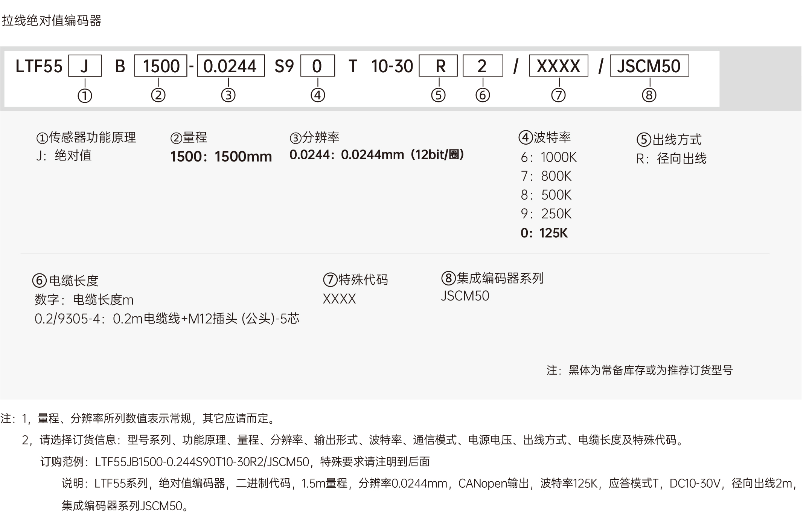This screenshot has height=525, width=812.
Task: Click option 0.0244: 0.0244mm (12bit/圈)
Action: tap(377, 155)
